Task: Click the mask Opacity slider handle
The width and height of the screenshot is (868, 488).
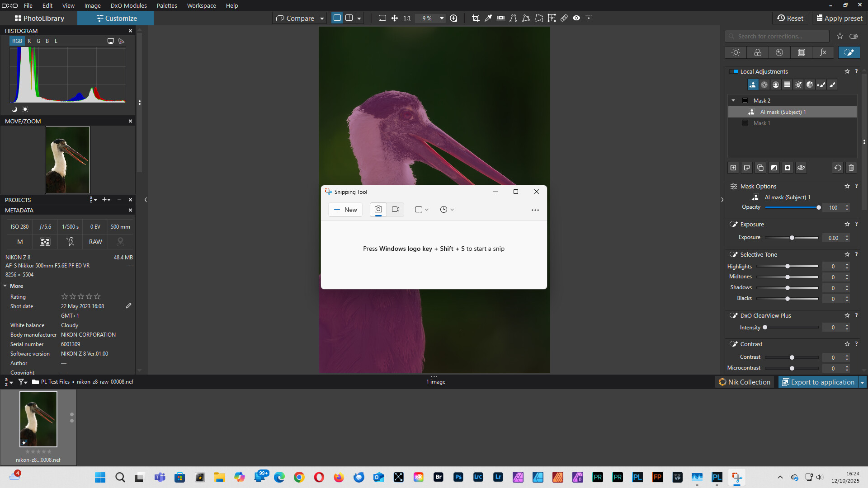Action: [x=819, y=207]
